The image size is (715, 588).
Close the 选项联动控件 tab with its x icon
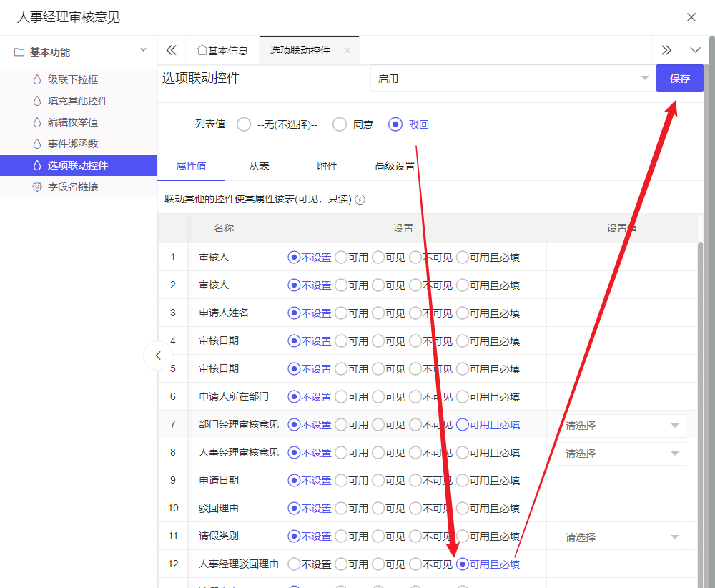347,50
